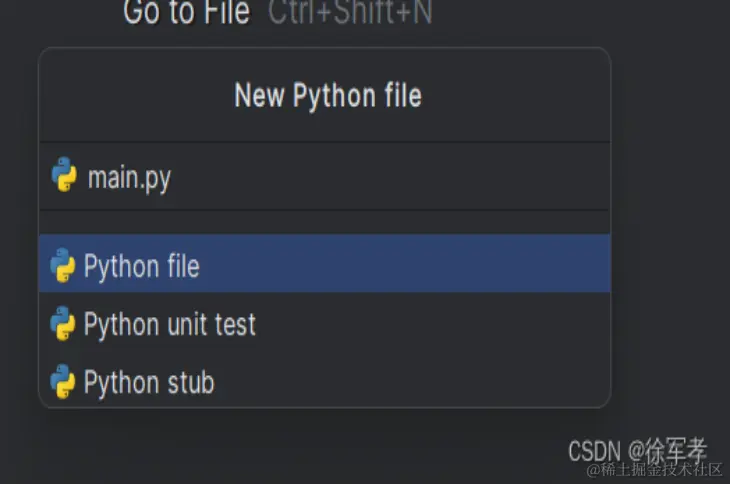Pick the Python stub template entry
730x485 pixels.
(x=324, y=381)
